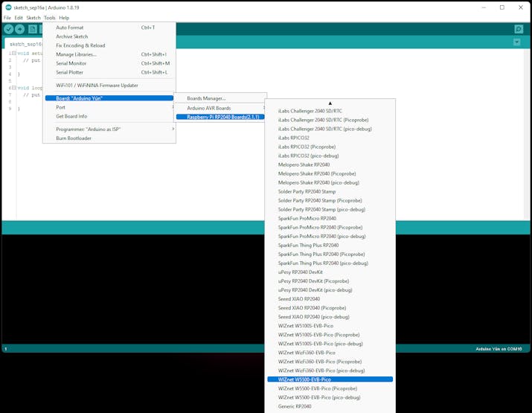
Task: Select highlighted WIZnet W5500-EVB-Pico board
Action: click(x=330, y=380)
